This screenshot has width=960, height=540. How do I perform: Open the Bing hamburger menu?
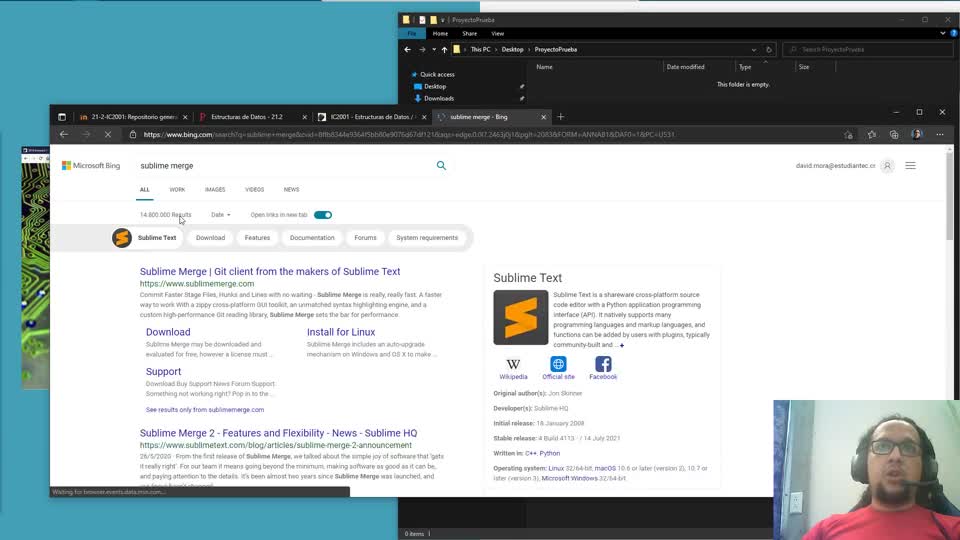click(910, 165)
